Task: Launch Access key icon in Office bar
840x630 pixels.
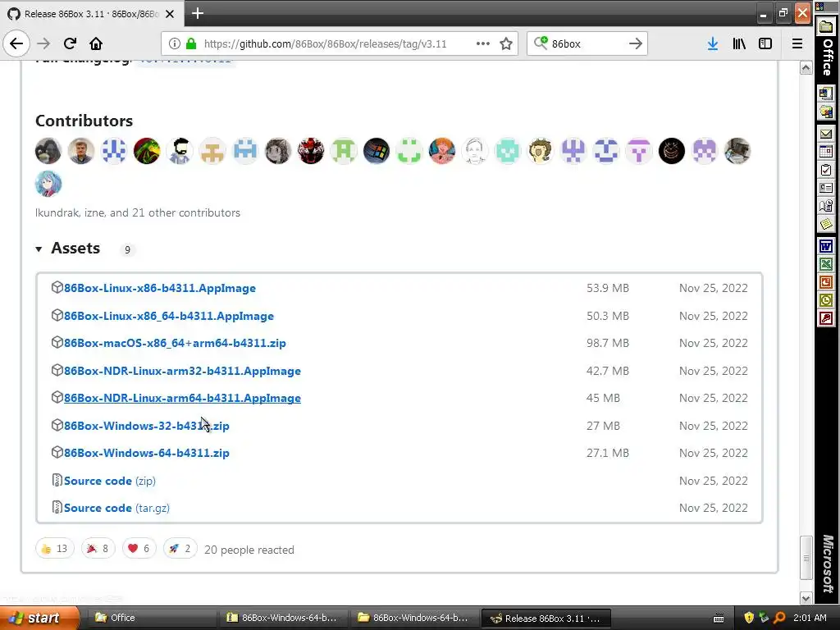Action: pyautogui.click(x=826, y=318)
